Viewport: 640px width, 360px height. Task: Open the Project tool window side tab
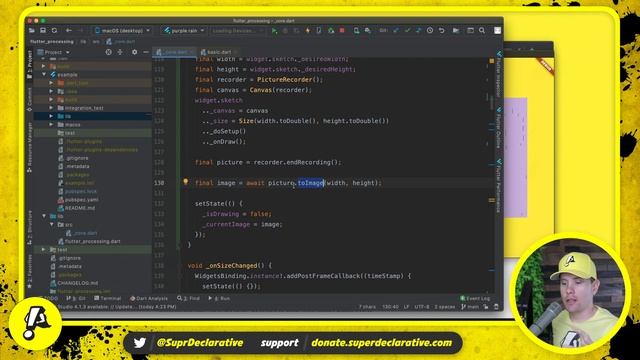coord(29,64)
